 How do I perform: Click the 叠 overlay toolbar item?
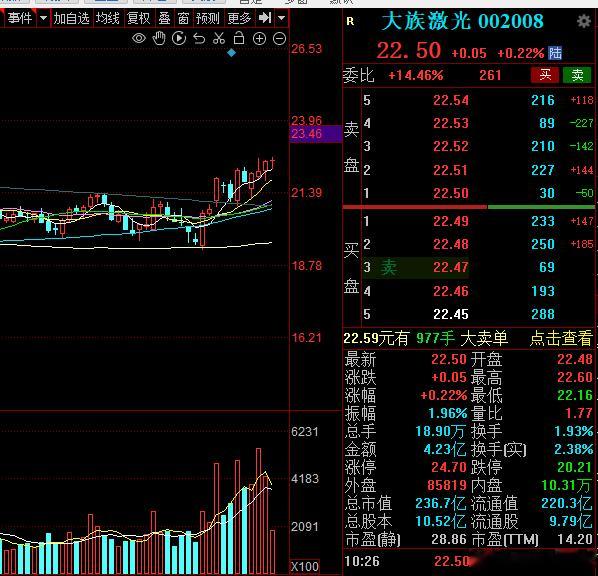[164, 18]
